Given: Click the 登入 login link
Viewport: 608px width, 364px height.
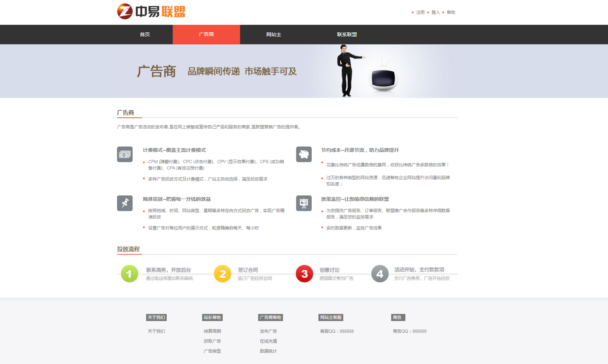Looking at the screenshot, I should tap(435, 13).
